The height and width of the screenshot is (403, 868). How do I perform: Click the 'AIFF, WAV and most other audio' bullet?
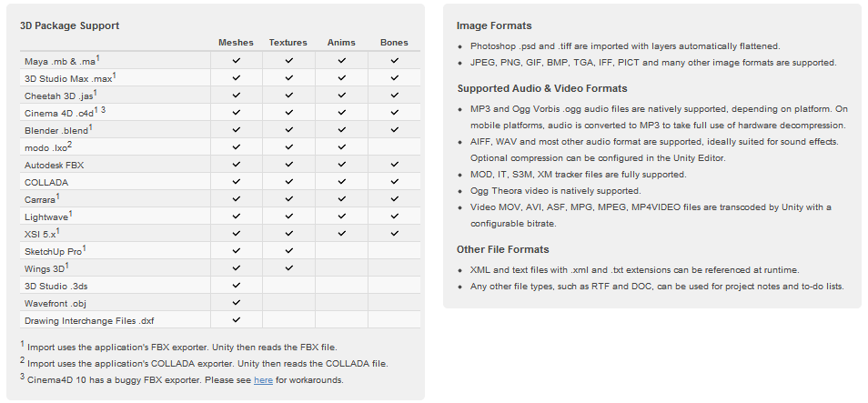click(x=655, y=150)
